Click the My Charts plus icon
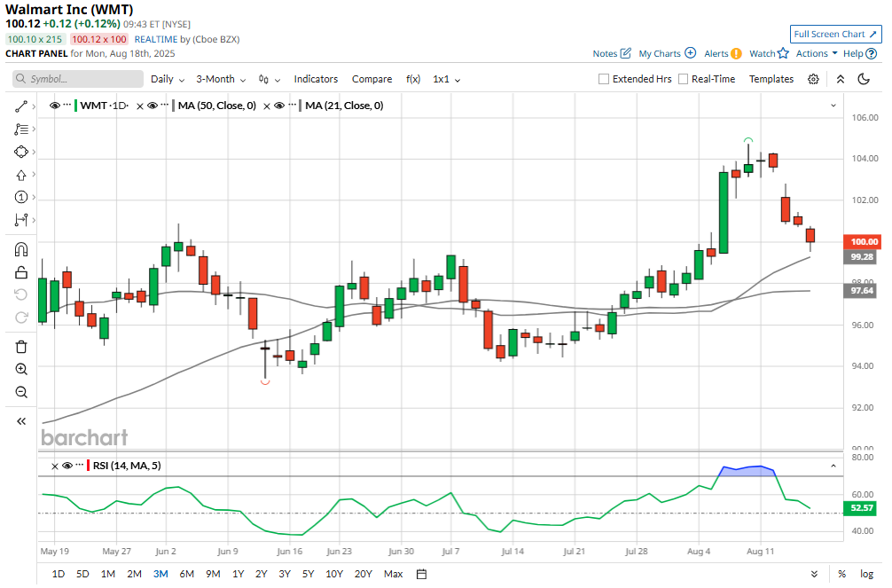892x588 pixels. pyautogui.click(x=690, y=53)
